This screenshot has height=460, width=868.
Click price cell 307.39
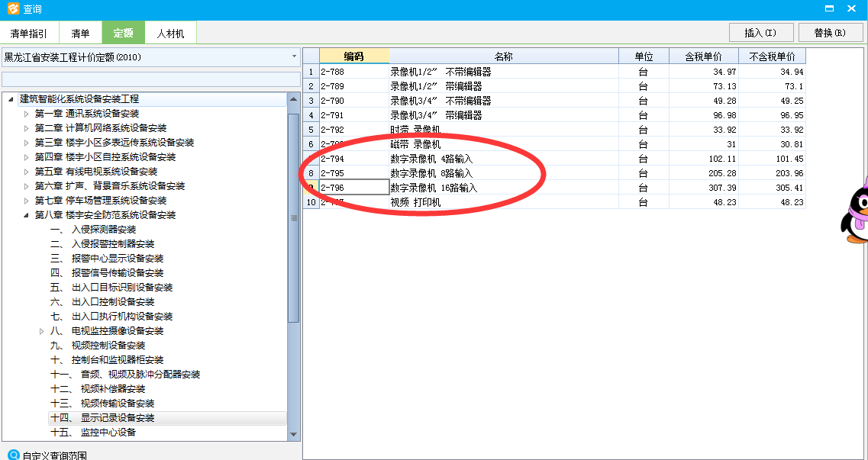pyautogui.click(x=704, y=188)
